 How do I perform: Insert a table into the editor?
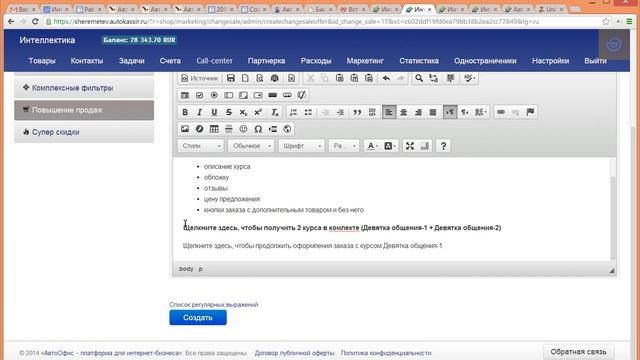214,129
